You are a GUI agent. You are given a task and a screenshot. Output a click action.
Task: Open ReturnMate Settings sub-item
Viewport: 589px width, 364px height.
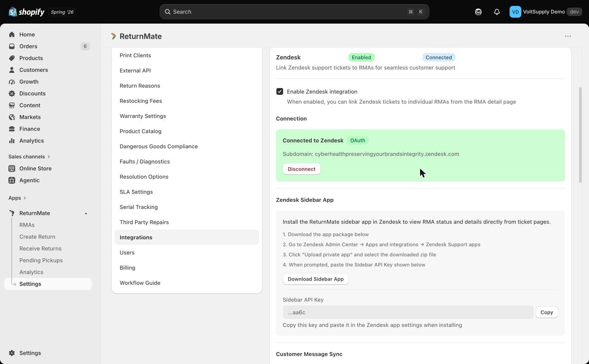(48, 284)
